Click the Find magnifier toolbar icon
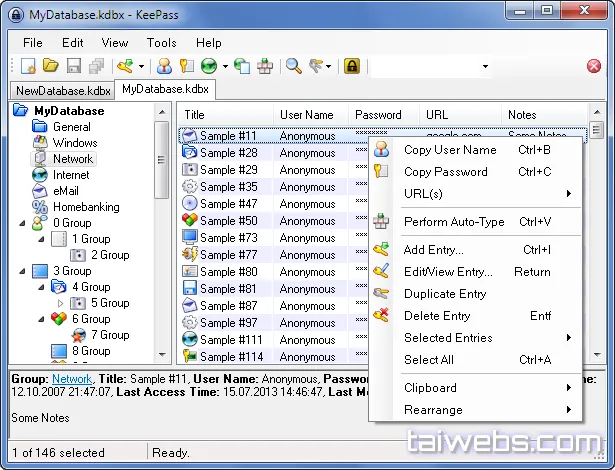 [293, 66]
